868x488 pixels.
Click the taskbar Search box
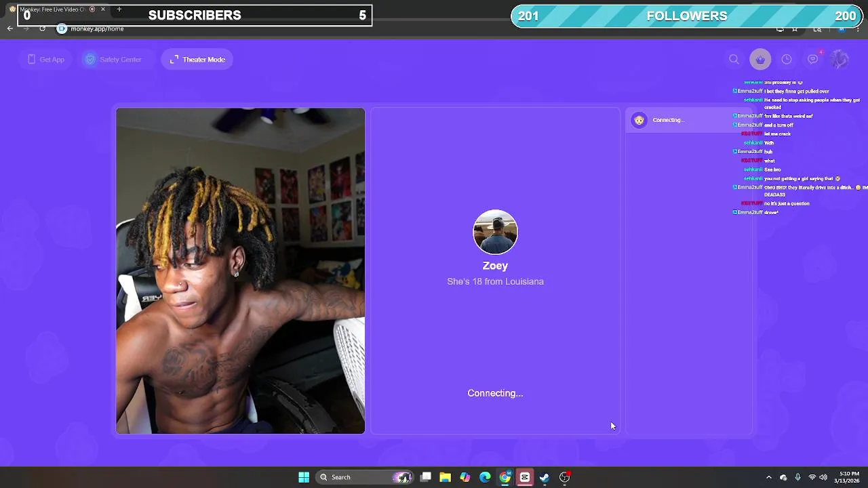(366, 477)
